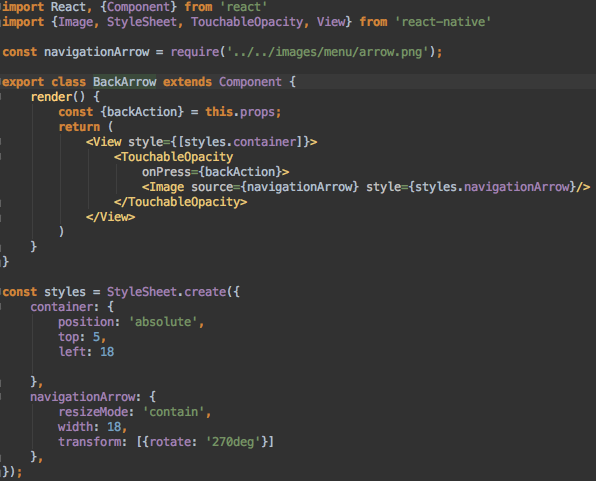
Task: Click the navigationArrow key in the stylesheet
Action: click(82, 397)
